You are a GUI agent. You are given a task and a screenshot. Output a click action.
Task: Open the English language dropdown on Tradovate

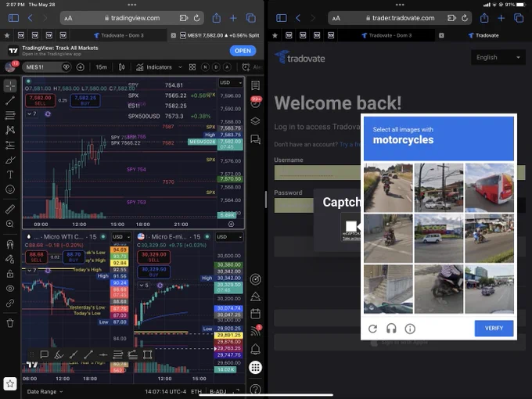pos(498,57)
